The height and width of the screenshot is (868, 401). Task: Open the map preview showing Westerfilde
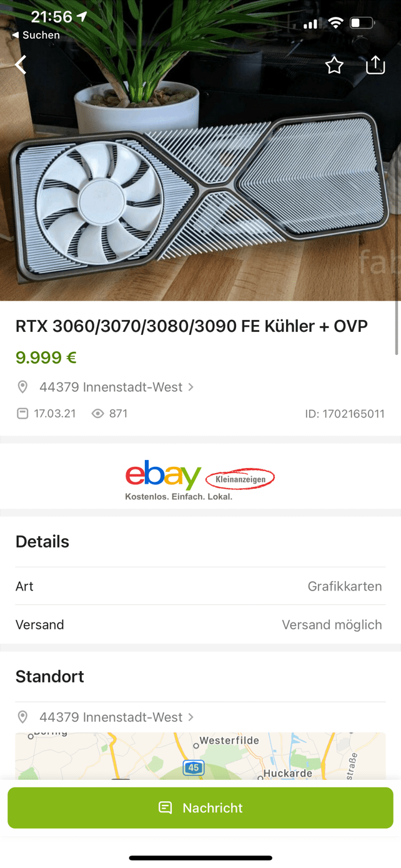click(200, 756)
